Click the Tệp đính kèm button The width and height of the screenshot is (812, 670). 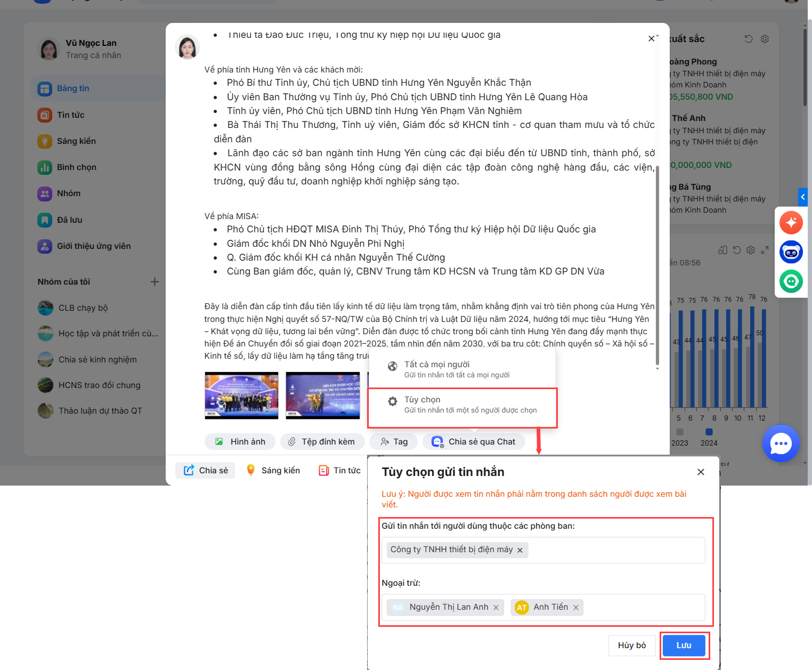[322, 442]
